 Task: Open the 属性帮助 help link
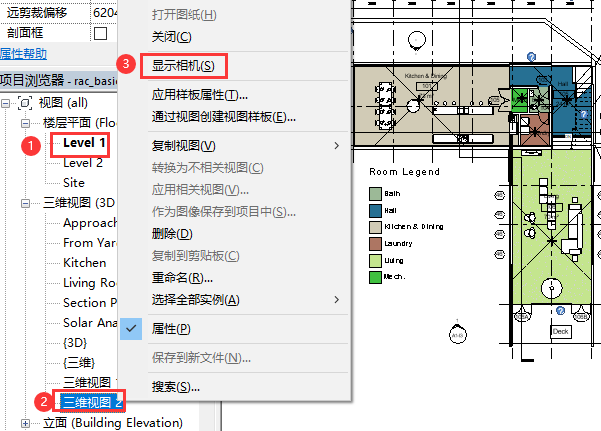click(23, 54)
